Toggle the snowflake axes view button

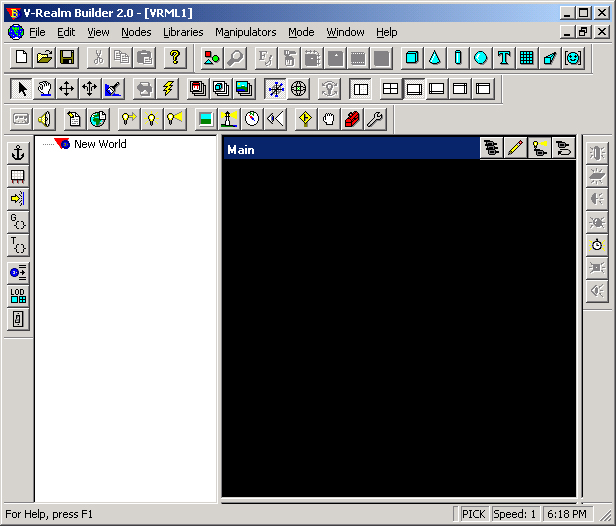tap(276, 88)
